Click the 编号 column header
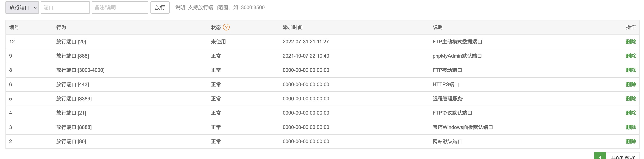 (14, 27)
